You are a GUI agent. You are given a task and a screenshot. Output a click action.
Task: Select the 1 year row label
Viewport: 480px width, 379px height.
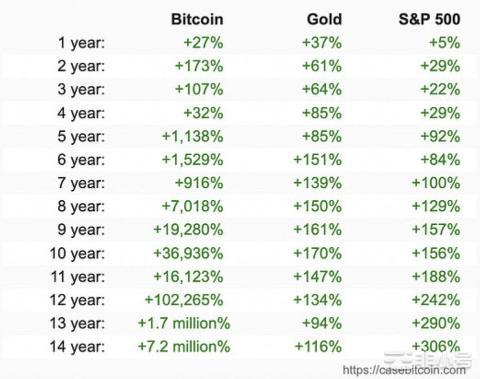point(81,43)
